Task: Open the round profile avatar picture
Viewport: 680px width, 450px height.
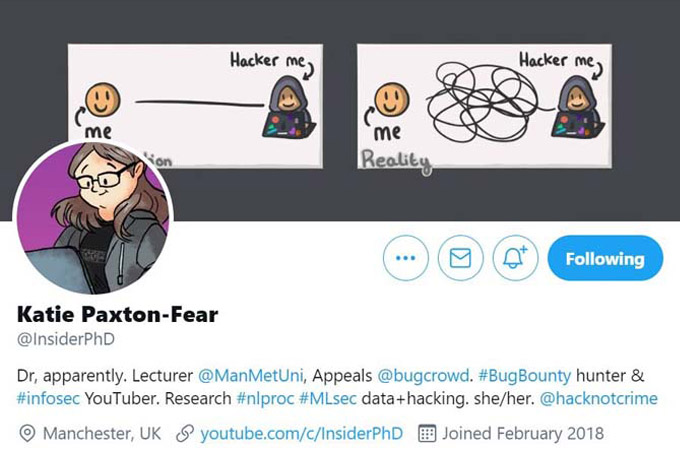Action: (x=94, y=217)
